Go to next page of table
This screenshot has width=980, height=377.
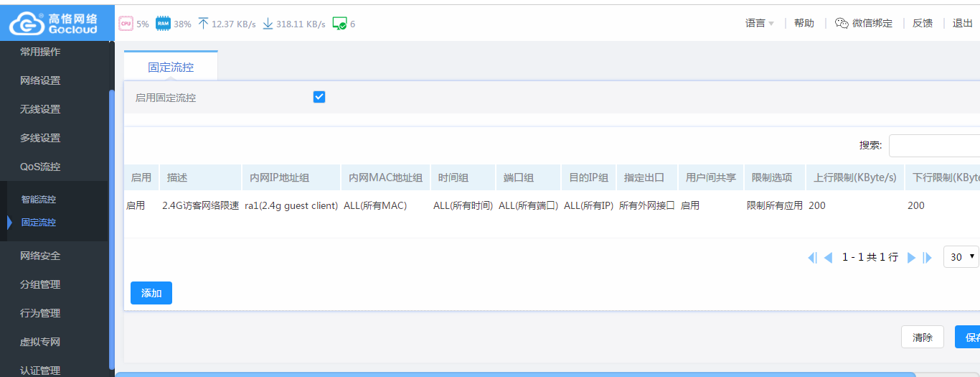[911, 257]
